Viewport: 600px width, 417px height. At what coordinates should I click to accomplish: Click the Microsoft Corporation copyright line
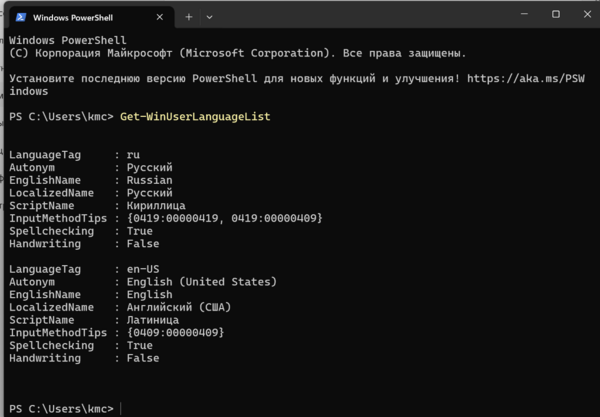click(x=237, y=52)
